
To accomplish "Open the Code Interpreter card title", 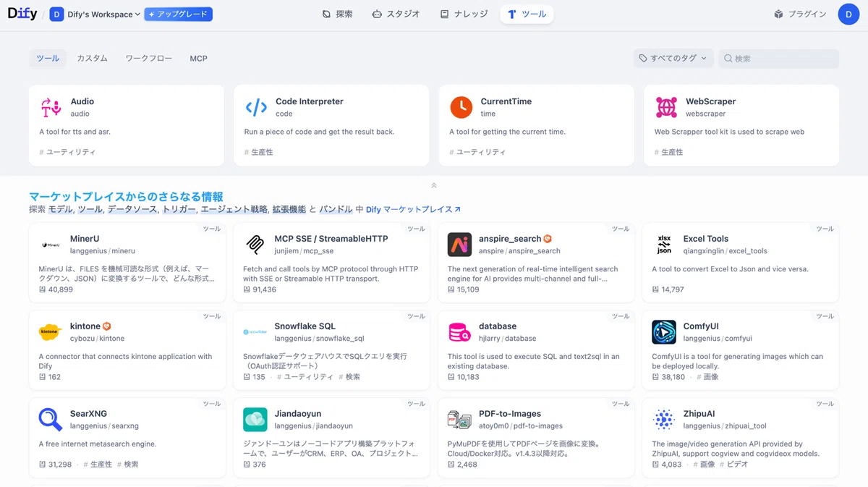I will click(x=310, y=101).
